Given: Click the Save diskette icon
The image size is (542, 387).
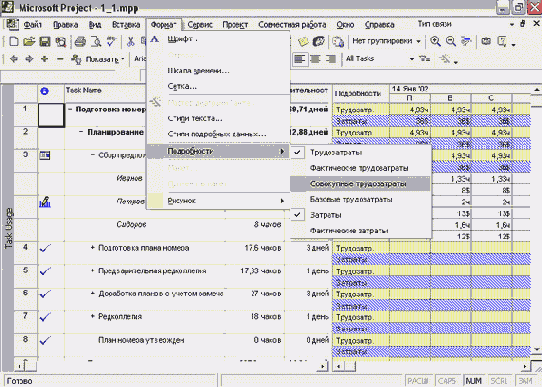Looking at the screenshot, I should 45,42.
